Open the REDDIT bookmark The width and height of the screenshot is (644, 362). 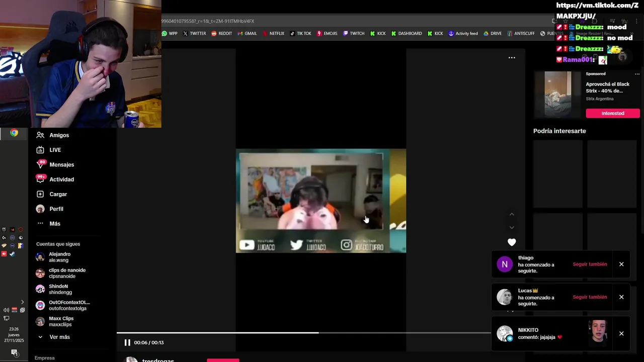[x=221, y=34]
